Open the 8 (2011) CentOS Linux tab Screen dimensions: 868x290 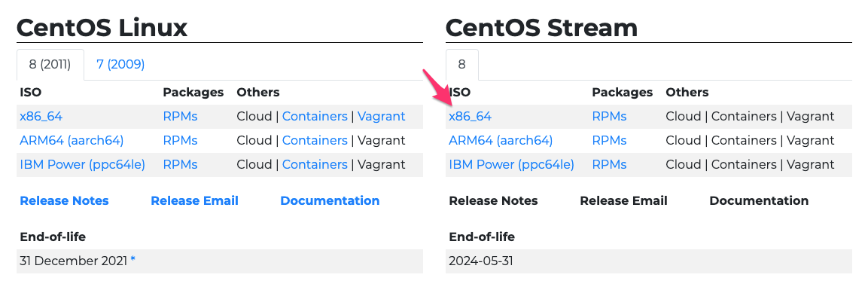[x=50, y=65]
